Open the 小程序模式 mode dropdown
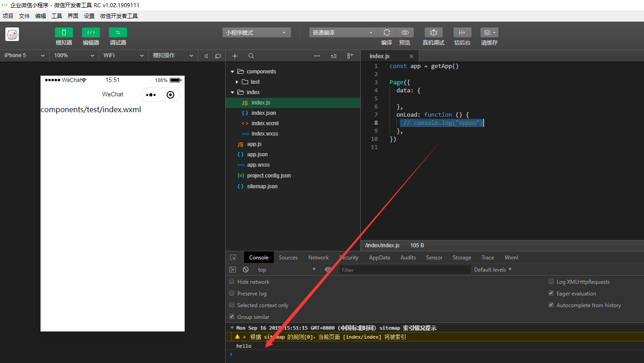The image size is (644, 363). click(x=257, y=32)
